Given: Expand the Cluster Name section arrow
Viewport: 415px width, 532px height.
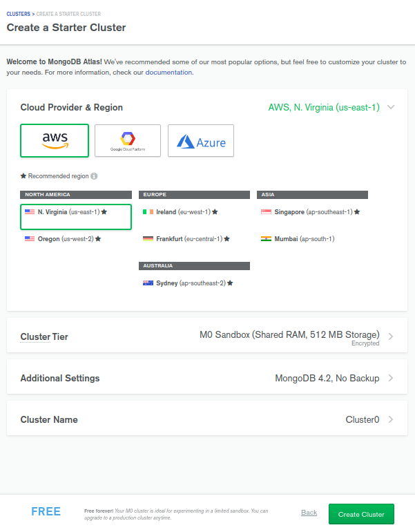Looking at the screenshot, I should (x=391, y=419).
